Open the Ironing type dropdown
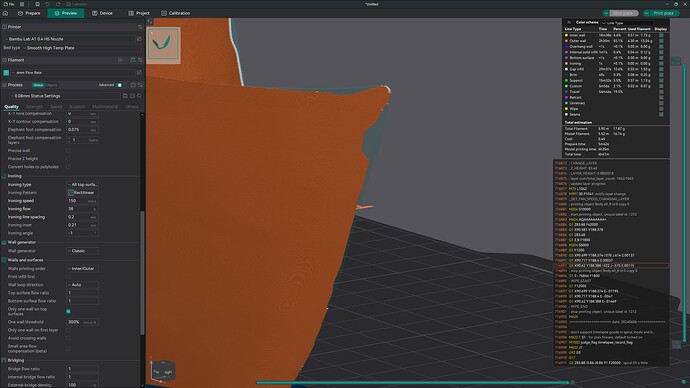The height and width of the screenshot is (388, 690). 83,185
